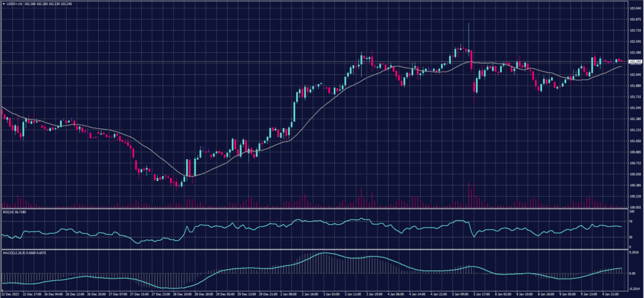Click the 100.055 price level on axis

coord(635,207)
